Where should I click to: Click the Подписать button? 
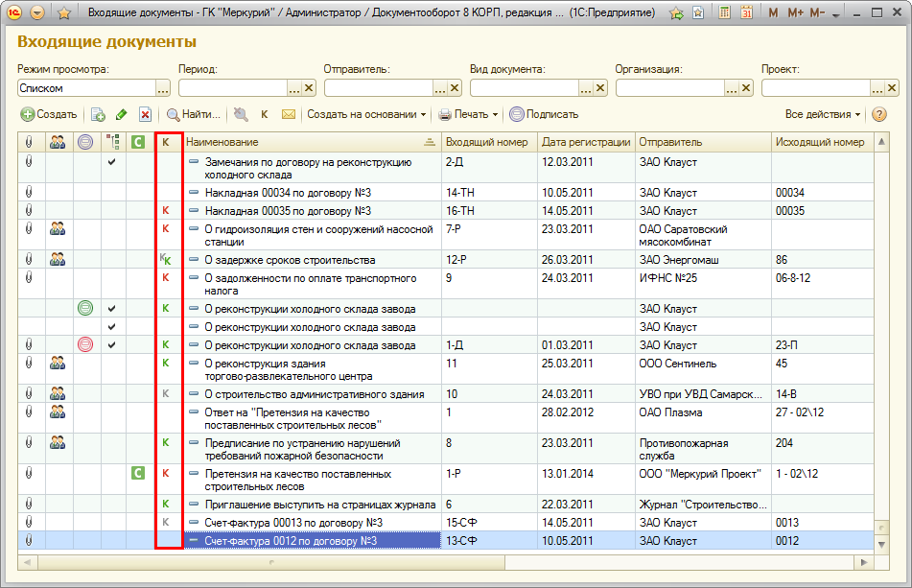[x=544, y=114]
